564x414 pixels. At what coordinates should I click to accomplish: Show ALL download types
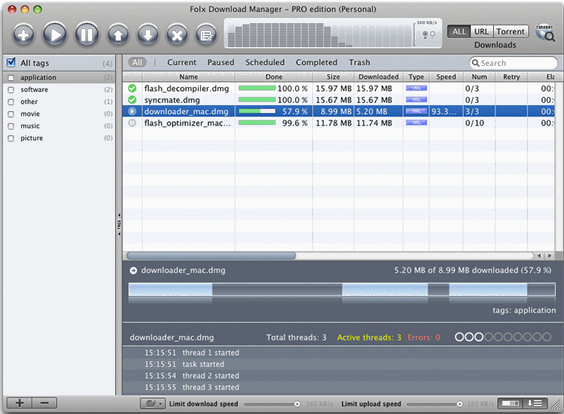tap(459, 32)
